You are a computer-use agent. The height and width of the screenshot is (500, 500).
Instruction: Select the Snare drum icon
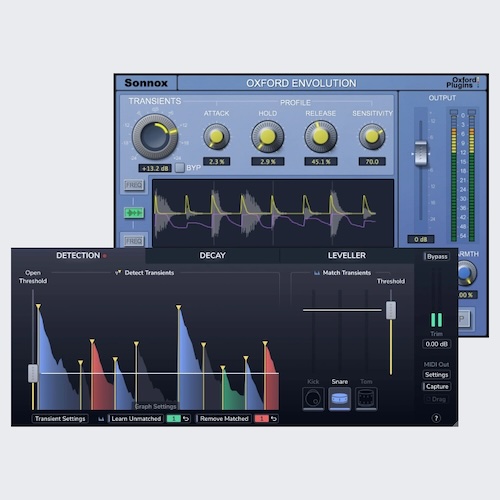point(339,398)
